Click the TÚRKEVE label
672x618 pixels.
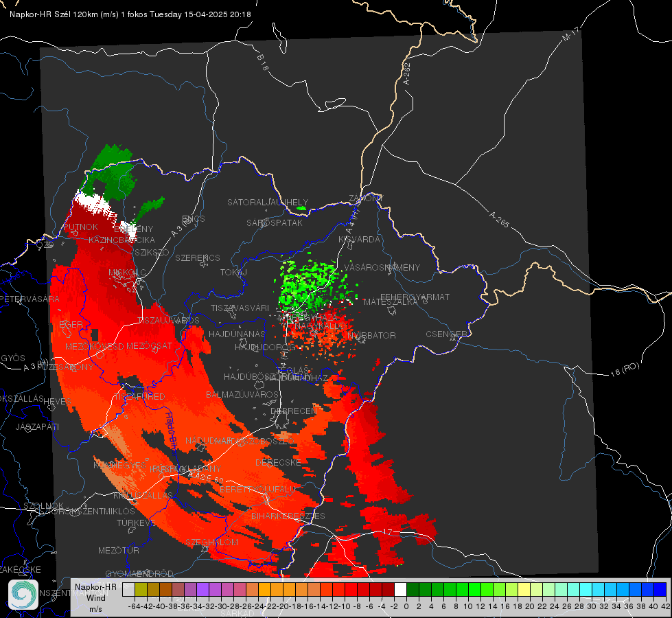[136, 523]
